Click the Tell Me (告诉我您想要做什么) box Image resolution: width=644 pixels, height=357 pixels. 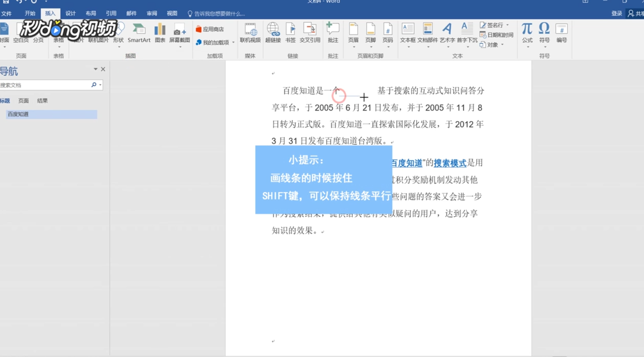tap(216, 14)
